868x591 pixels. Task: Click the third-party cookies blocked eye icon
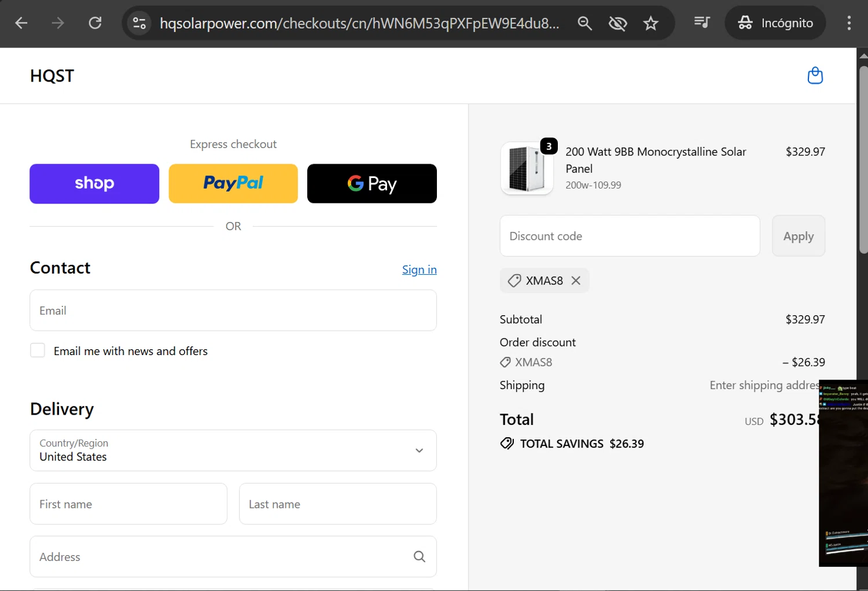tap(617, 23)
